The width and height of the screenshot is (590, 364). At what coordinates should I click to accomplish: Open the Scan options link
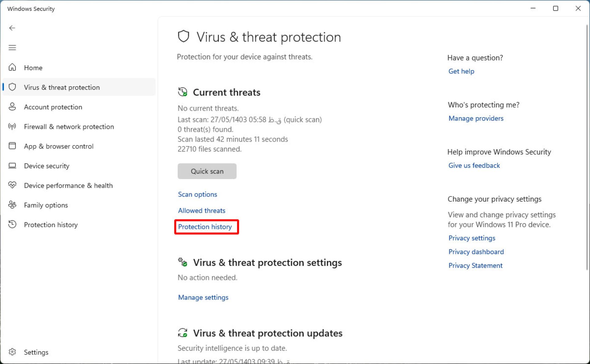198,194
